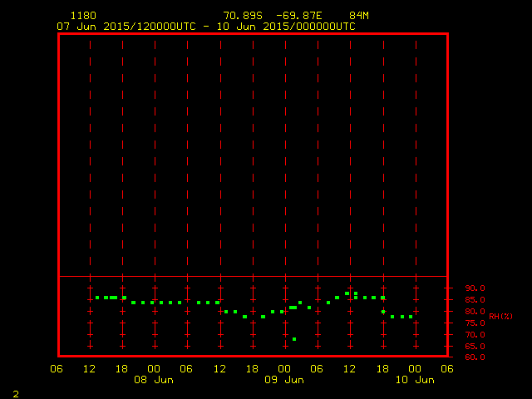Select the latitude text 70.89S
This screenshot has width=532, height=399.
243,16
